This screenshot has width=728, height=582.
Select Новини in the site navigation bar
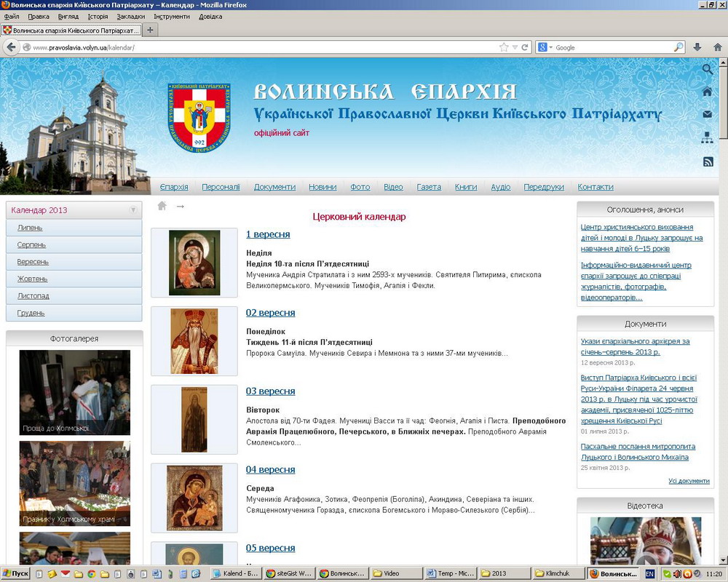click(323, 187)
